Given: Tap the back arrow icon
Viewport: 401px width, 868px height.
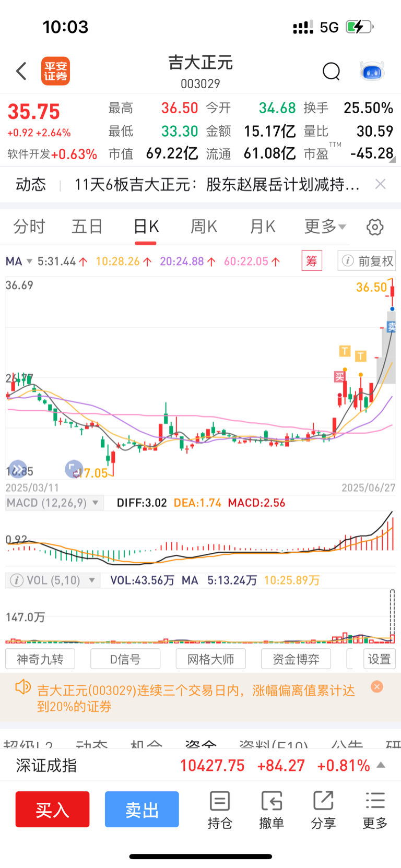Looking at the screenshot, I should (x=21, y=71).
